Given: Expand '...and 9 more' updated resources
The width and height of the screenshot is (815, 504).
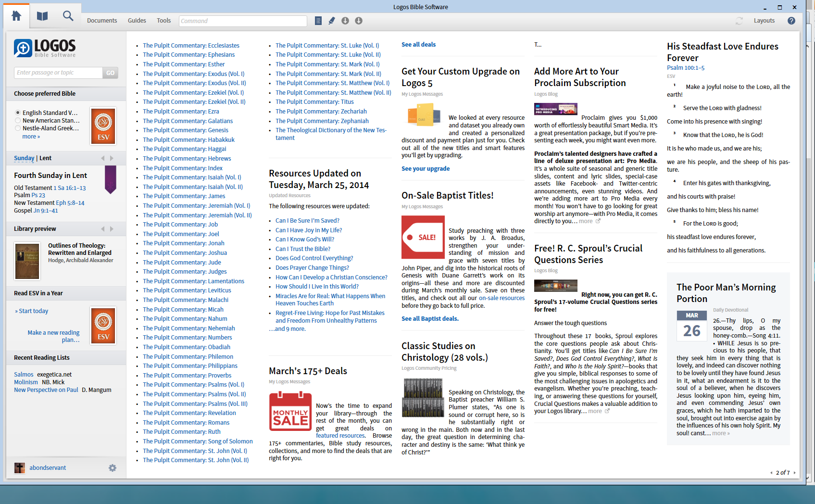Looking at the screenshot, I should (x=287, y=329).
